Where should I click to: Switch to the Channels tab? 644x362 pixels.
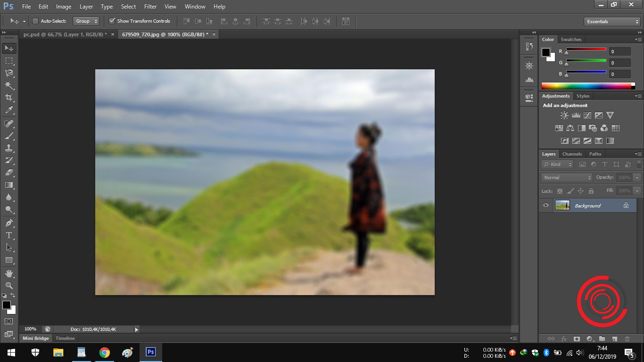pyautogui.click(x=572, y=154)
